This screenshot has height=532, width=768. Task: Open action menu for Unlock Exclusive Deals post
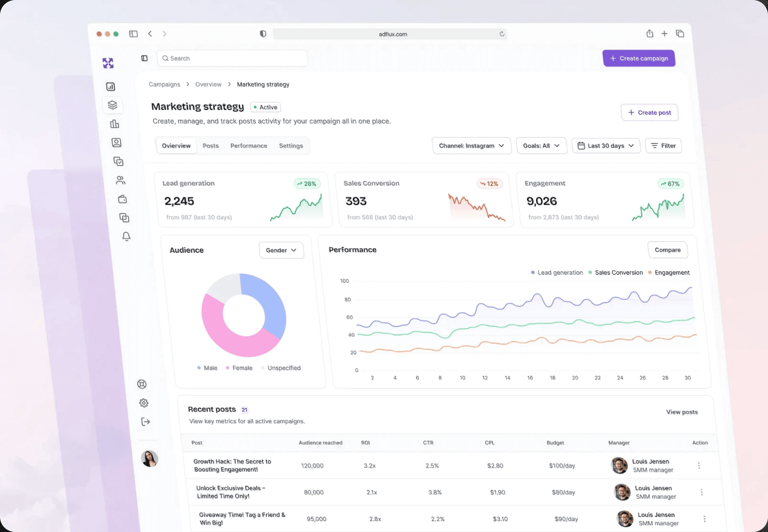(x=702, y=492)
